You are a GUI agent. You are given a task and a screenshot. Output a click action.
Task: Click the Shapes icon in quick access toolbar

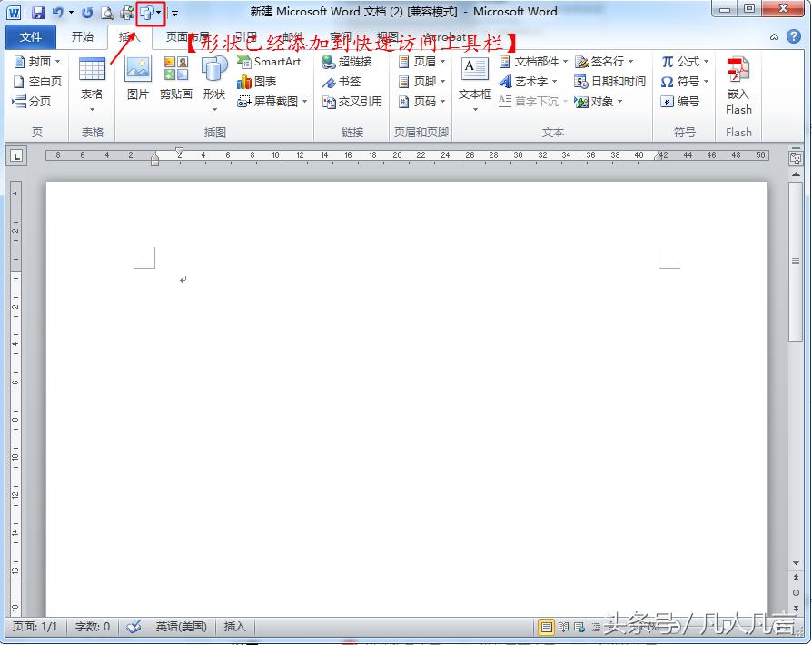pyautogui.click(x=145, y=13)
